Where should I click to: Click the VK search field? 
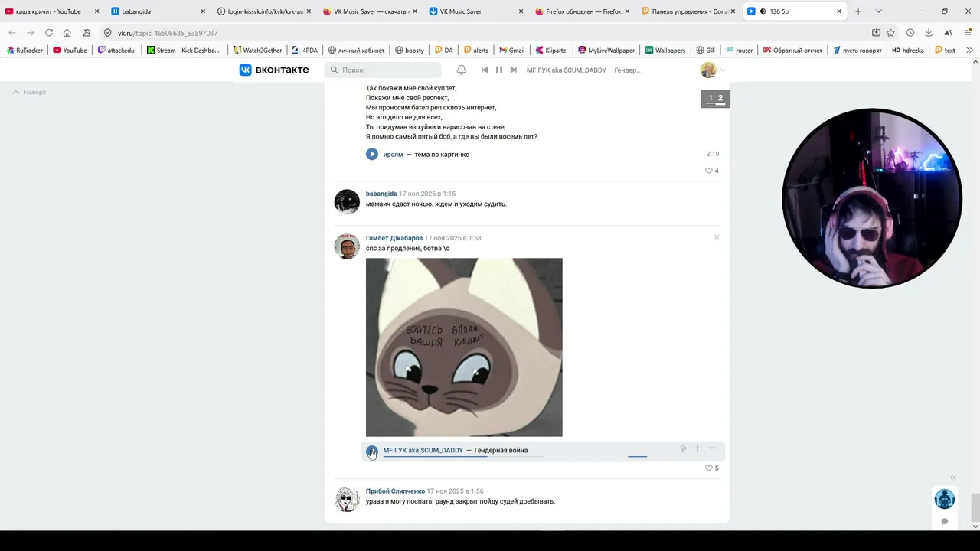tap(383, 70)
